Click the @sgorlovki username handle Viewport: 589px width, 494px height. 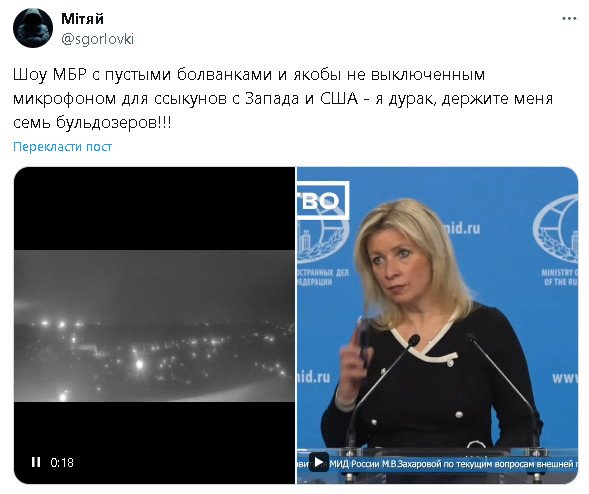click(97, 39)
